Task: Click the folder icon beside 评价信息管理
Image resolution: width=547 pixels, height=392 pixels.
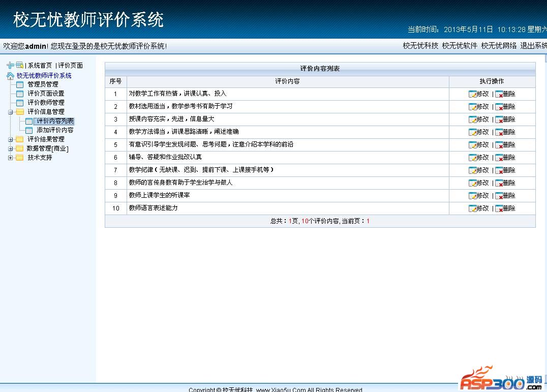Action: [20, 112]
